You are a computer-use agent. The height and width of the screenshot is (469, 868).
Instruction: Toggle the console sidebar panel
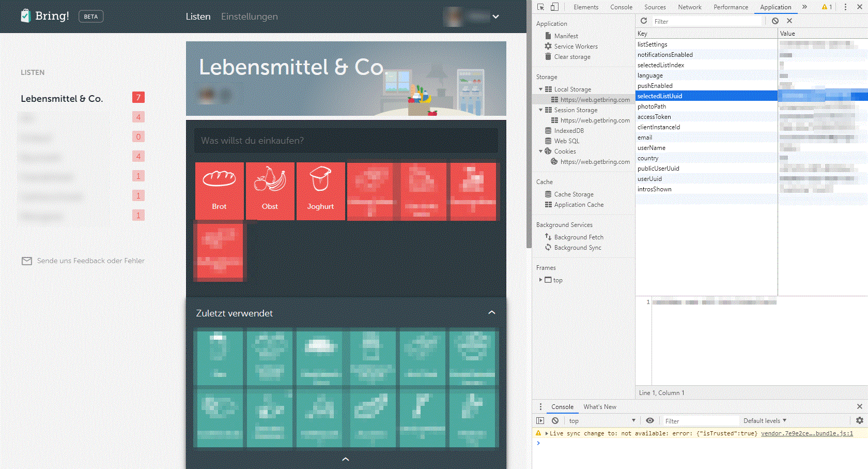(x=540, y=421)
